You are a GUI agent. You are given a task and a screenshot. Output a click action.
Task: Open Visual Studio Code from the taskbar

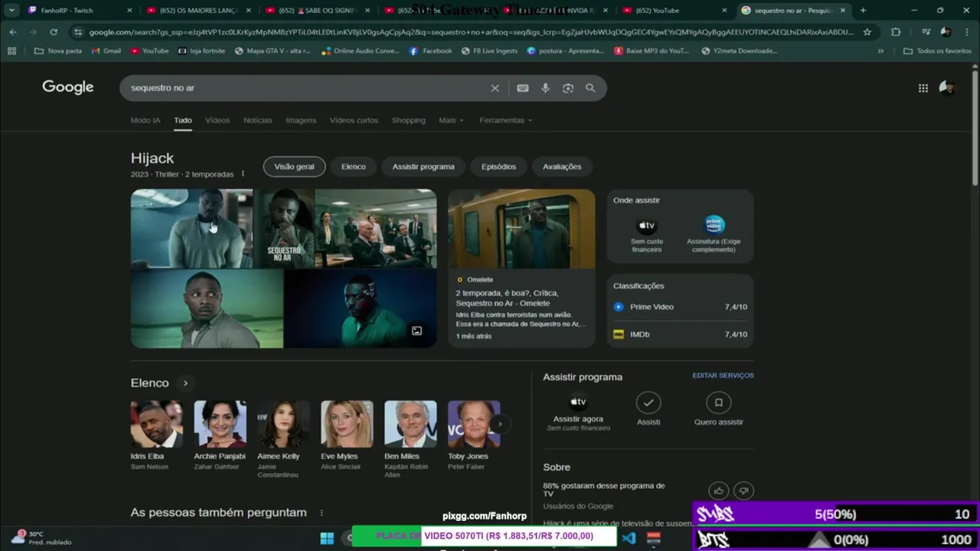click(x=629, y=538)
